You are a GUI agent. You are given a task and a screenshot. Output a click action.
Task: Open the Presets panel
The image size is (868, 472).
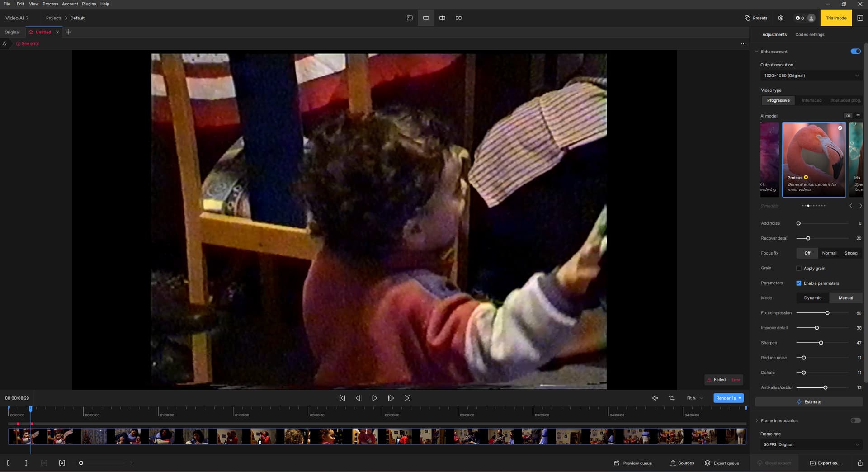756,18
